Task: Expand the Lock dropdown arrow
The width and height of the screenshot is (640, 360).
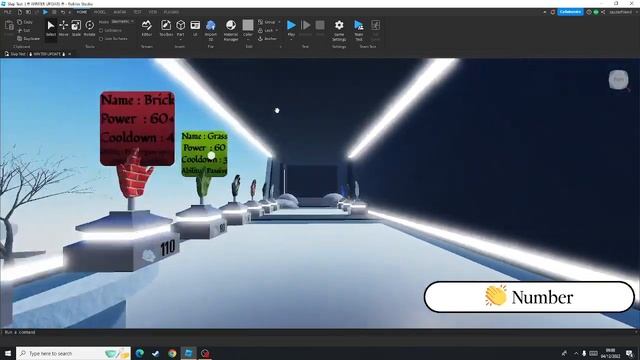Action: (277, 30)
